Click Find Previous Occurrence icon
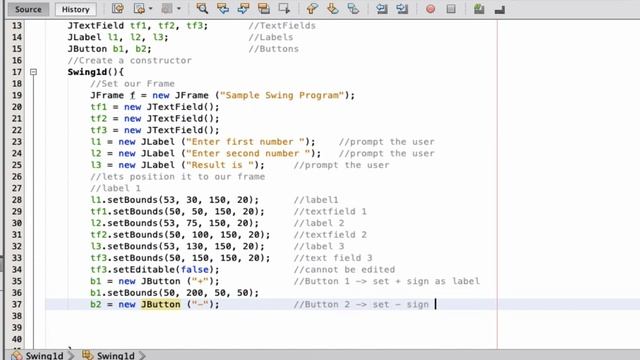The image size is (640, 360). pyautogui.click(x=223, y=9)
